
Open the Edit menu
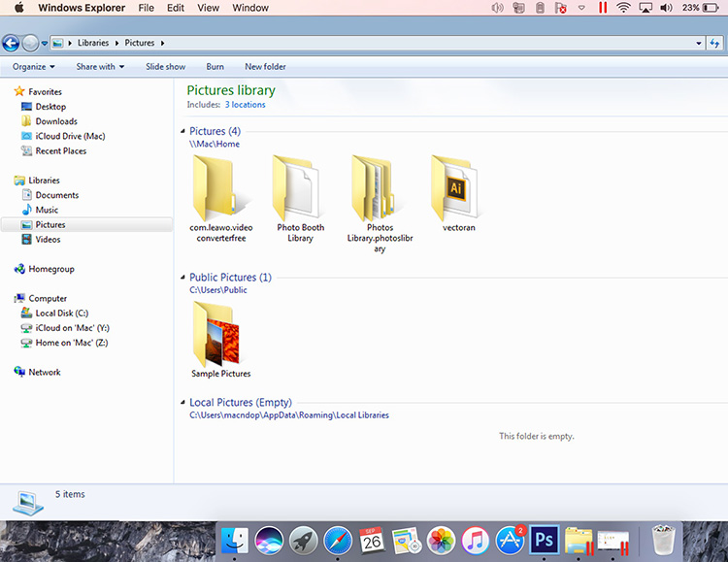pyautogui.click(x=176, y=8)
